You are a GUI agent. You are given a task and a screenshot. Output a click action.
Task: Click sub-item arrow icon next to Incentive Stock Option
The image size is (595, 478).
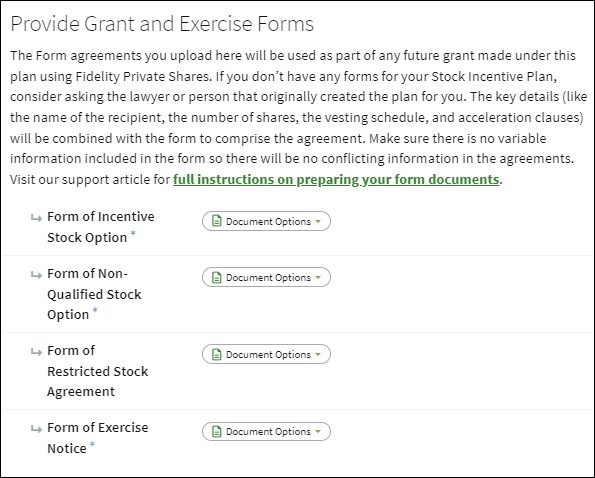tap(36, 218)
